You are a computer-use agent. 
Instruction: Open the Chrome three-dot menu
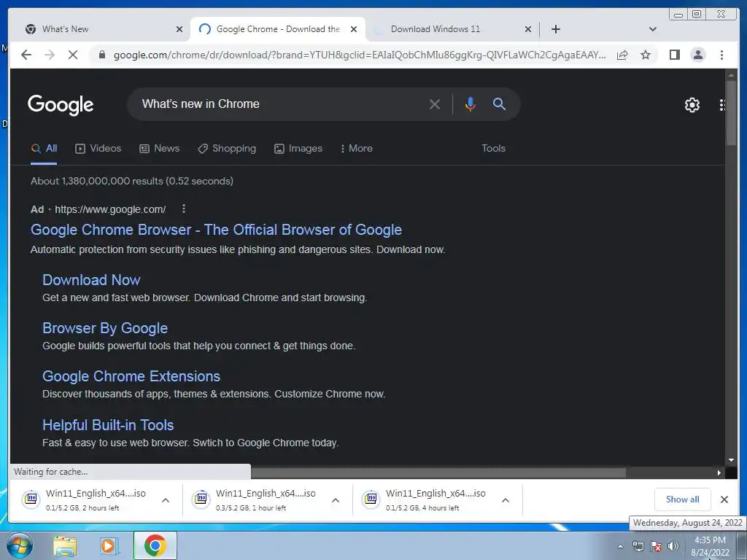coord(721,55)
